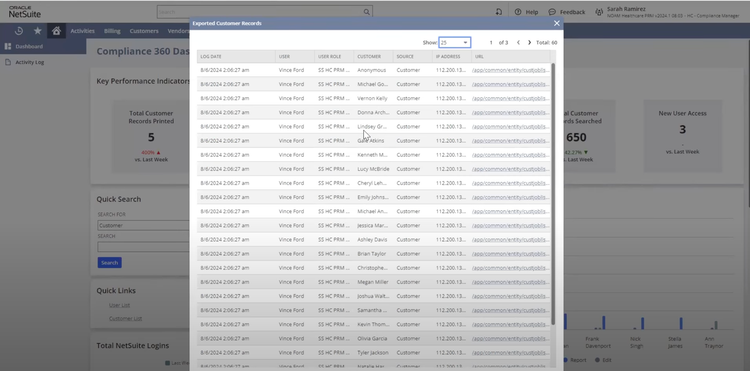750x371 pixels.
Task: Click customer cell 'Anonymous'
Action: [x=372, y=70]
